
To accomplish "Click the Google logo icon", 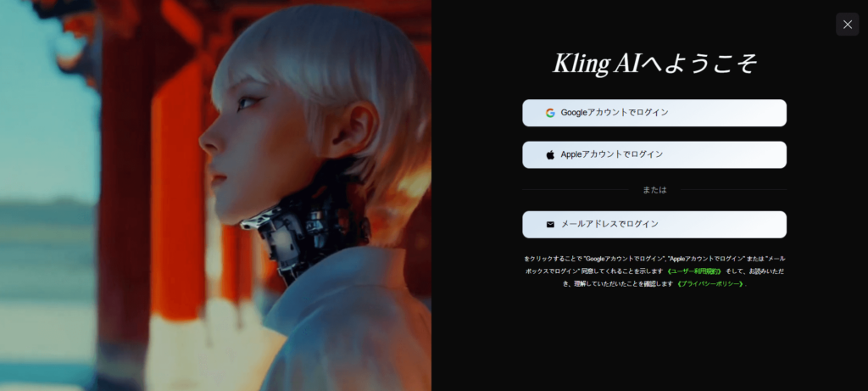I will [x=549, y=113].
